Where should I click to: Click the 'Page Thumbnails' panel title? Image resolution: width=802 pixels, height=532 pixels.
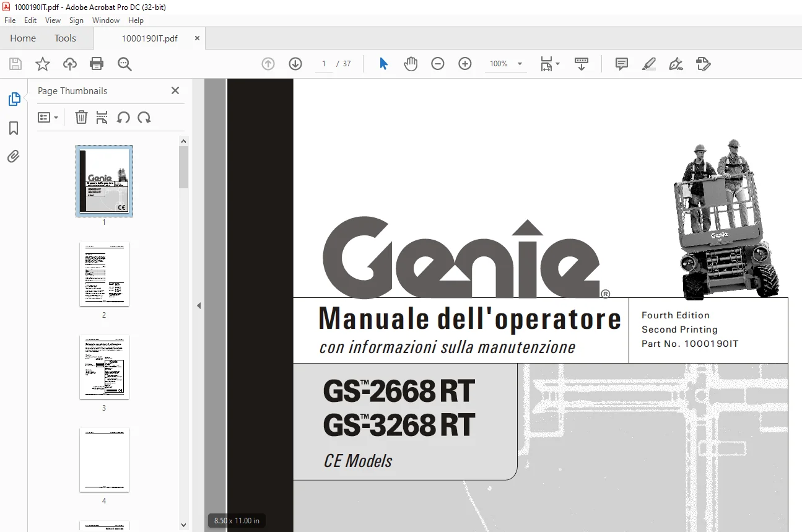(72, 90)
